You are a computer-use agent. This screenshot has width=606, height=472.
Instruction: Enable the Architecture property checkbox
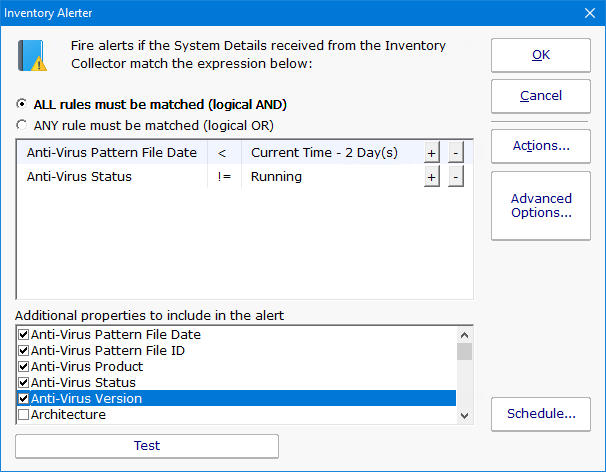pos(24,415)
